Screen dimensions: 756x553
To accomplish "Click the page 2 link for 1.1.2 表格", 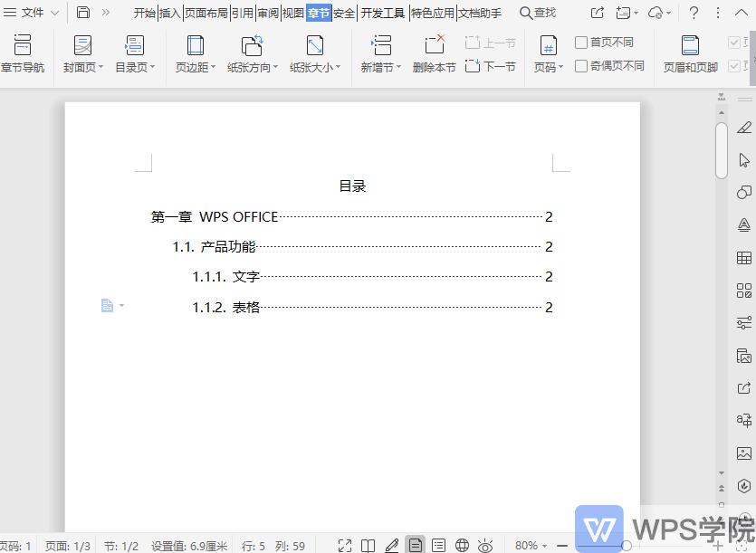I will (x=548, y=307).
